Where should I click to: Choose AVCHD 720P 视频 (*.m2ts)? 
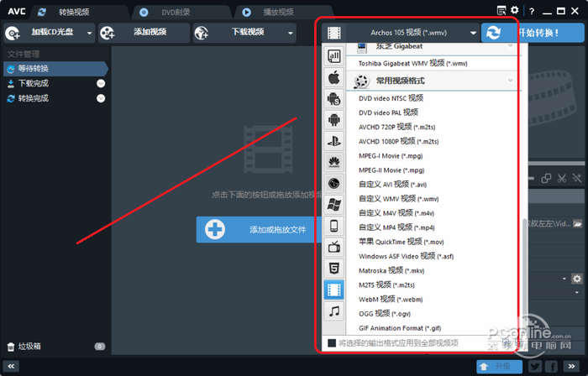click(396, 127)
